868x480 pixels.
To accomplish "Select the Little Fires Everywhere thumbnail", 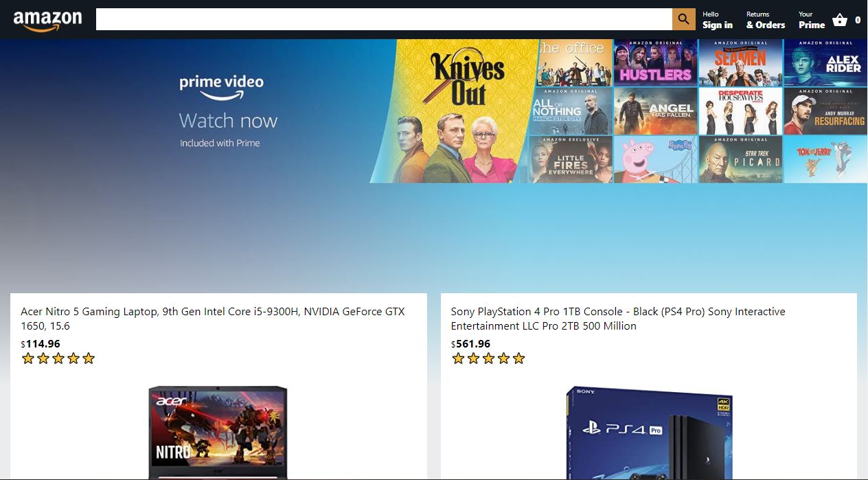I will (x=570, y=160).
